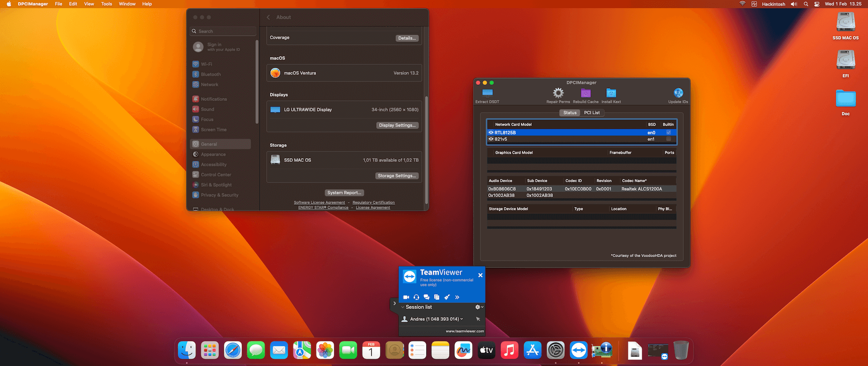868x366 pixels.
Task: Open Photos app in the Dock
Action: click(x=325, y=350)
